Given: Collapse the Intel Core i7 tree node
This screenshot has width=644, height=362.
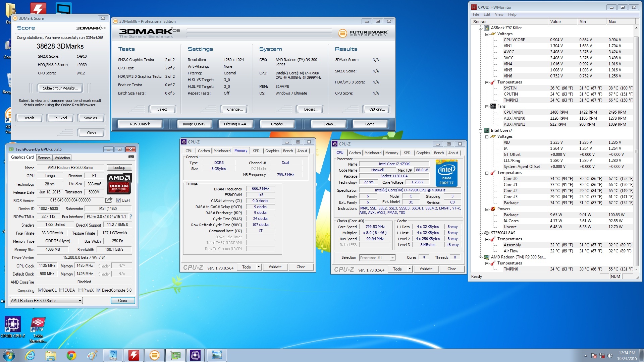Looking at the screenshot, I should click(480, 131).
